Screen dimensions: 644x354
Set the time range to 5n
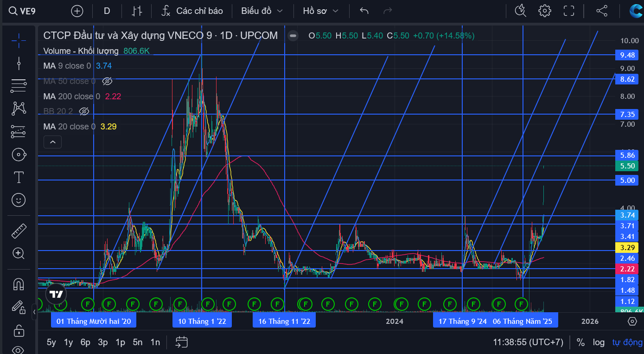(138, 342)
